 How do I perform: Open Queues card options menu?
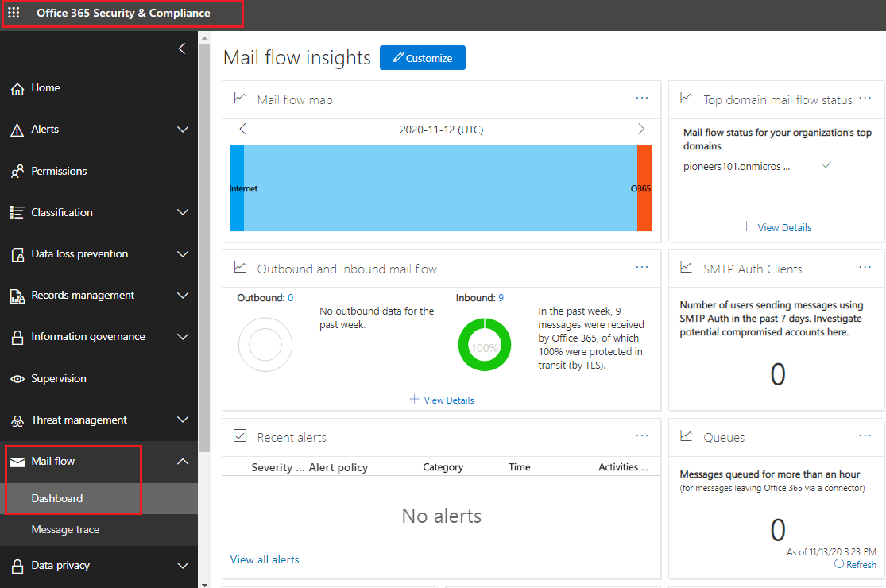pos(865,435)
